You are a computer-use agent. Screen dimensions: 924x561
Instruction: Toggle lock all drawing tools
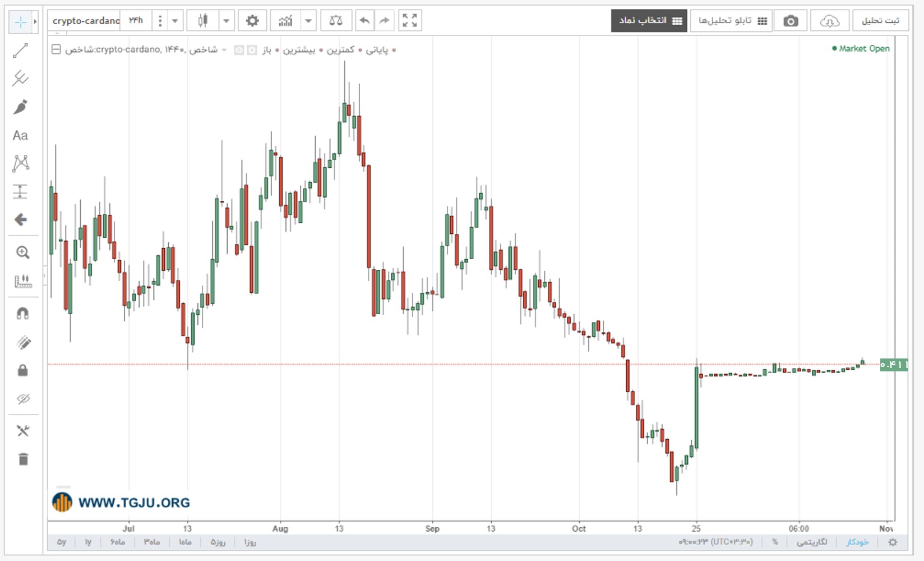pyautogui.click(x=23, y=370)
